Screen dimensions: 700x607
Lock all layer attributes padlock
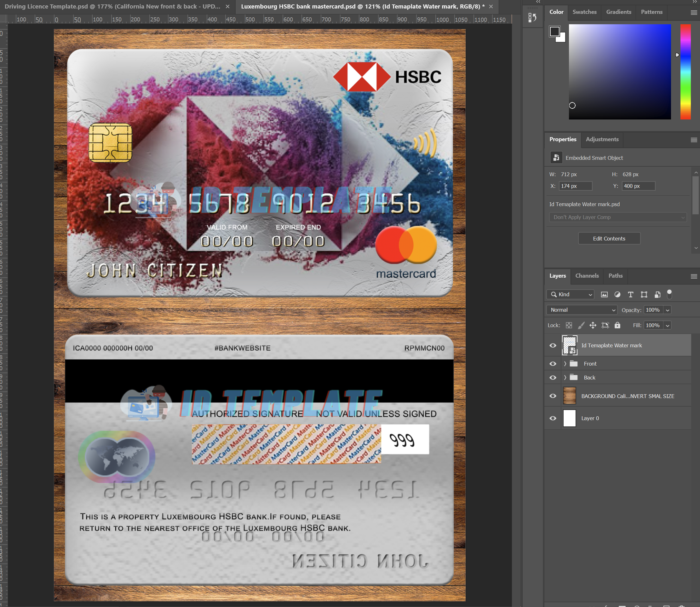coord(617,325)
